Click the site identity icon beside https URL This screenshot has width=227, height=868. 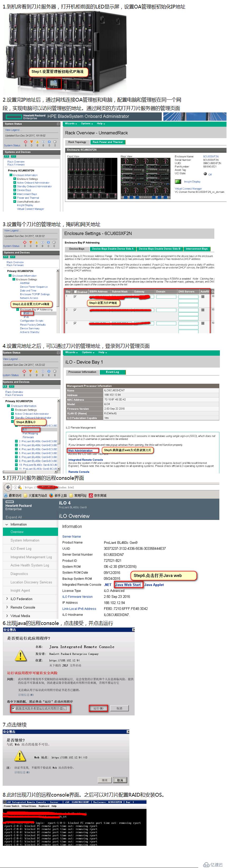(x=16, y=487)
